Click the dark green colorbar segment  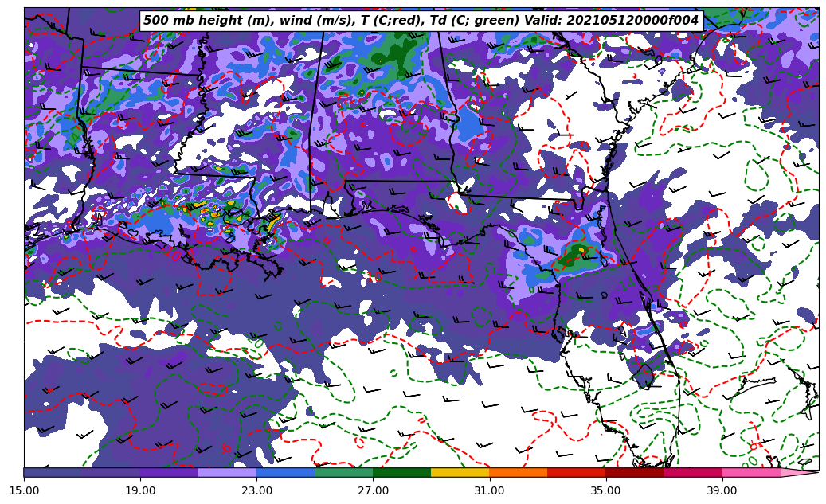click(401, 472)
